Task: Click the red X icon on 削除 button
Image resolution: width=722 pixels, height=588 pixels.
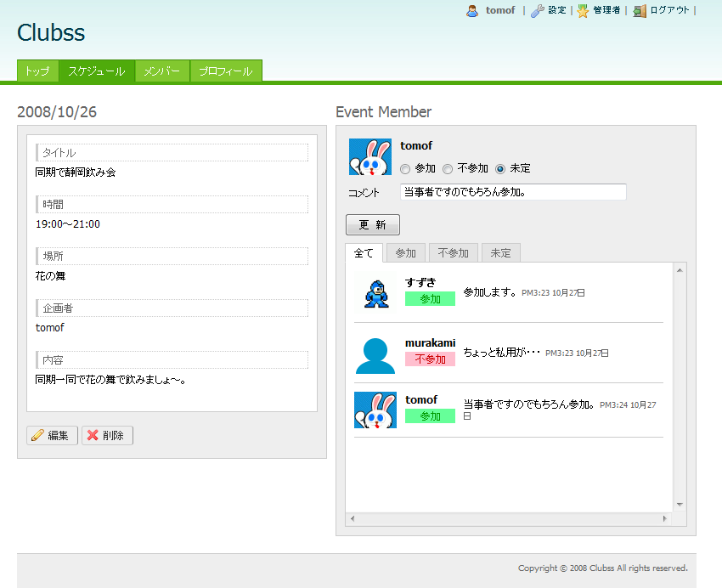Action: coord(93,435)
